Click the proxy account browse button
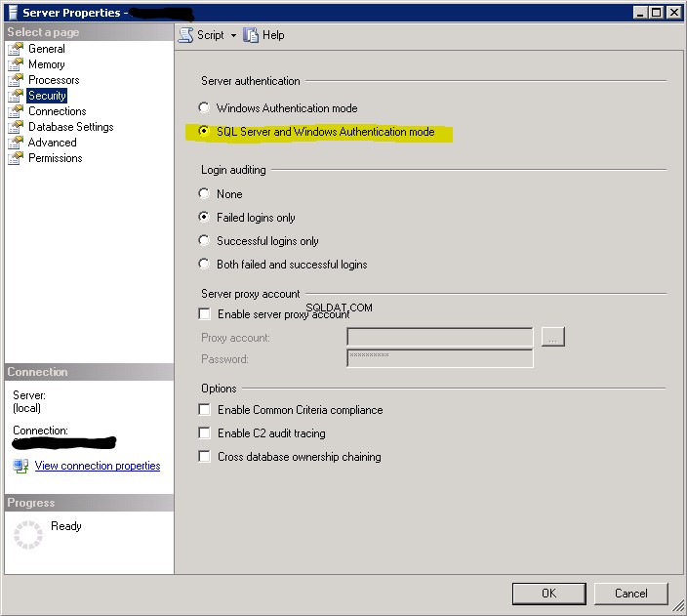The width and height of the screenshot is (687, 616). pos(553,337)
